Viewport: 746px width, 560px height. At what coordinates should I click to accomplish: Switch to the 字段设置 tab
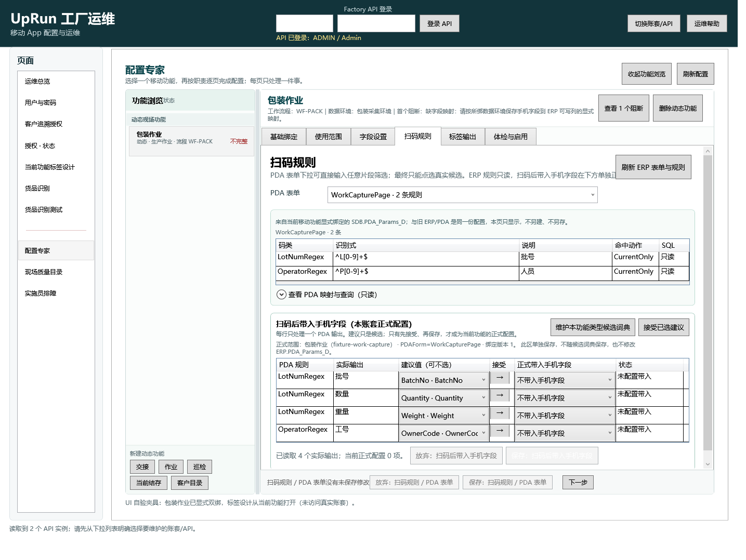click(373, 137)
